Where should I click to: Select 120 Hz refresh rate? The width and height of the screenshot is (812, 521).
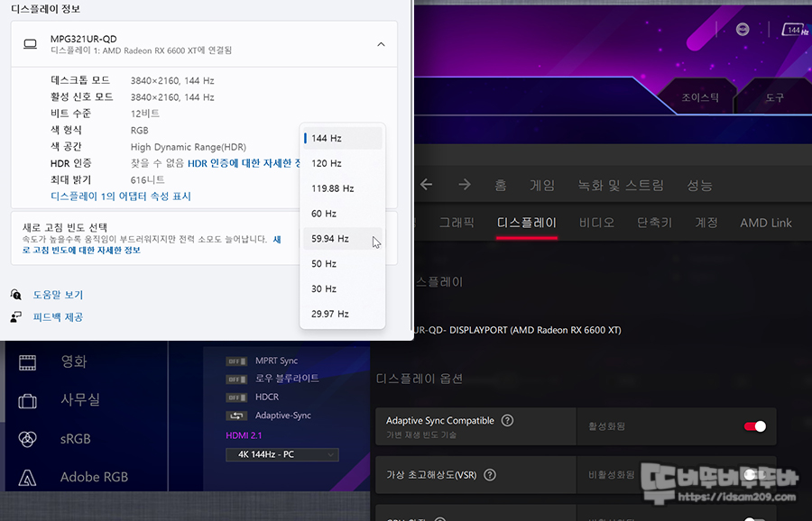click(342, 163)
